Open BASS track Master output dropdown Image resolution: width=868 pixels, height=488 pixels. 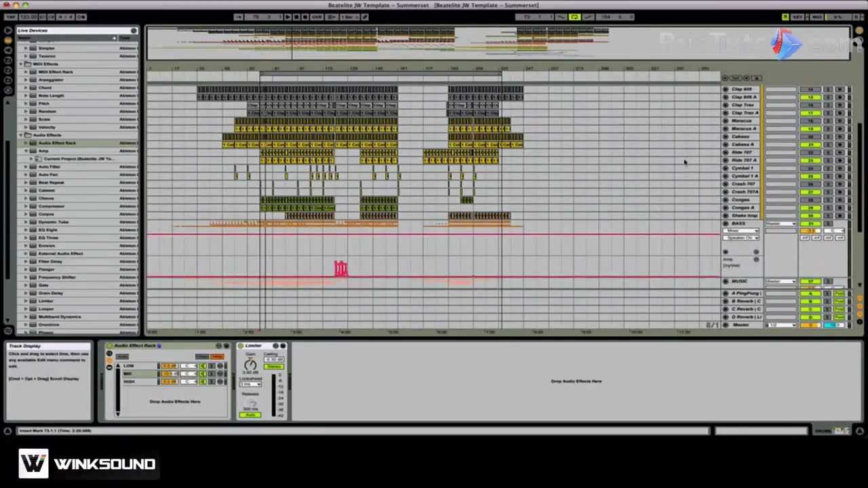click(x=781, y=223)
